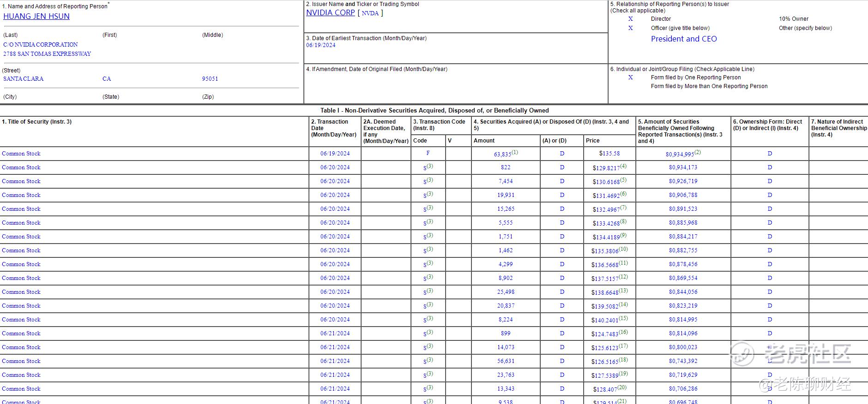Click footnote (1) beside amount 63,835
This screenshot has height=404, width=868.
(x=515, y=152)
